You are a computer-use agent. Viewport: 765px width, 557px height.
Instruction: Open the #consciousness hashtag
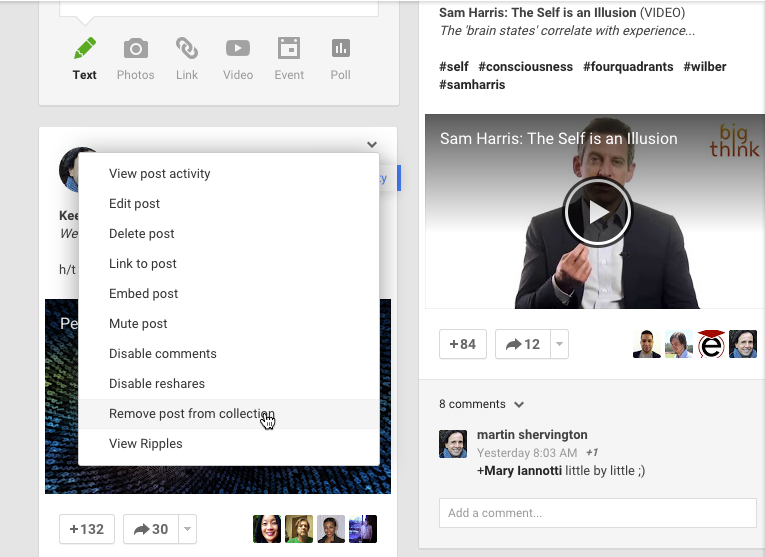pos(525,66)
